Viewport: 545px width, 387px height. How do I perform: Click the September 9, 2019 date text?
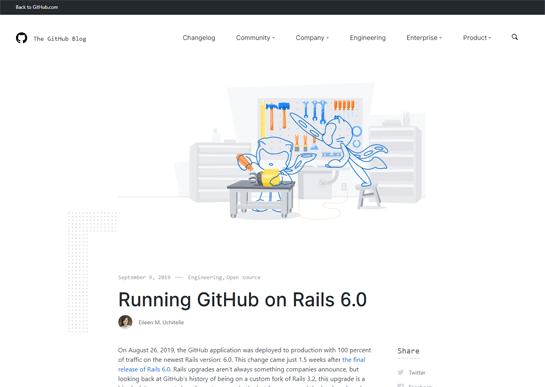[144, 277]
